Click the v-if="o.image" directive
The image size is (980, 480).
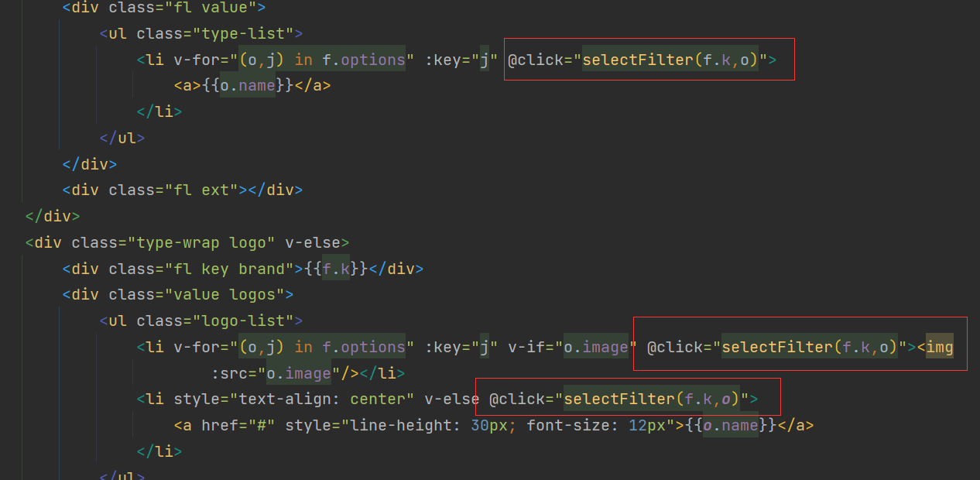(x=573, y=347)
